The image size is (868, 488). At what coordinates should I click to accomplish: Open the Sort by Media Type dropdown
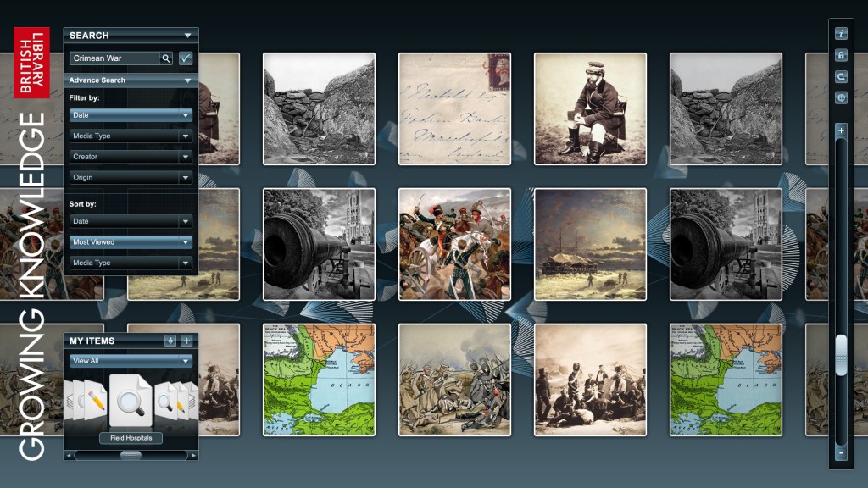coord(131,263)
